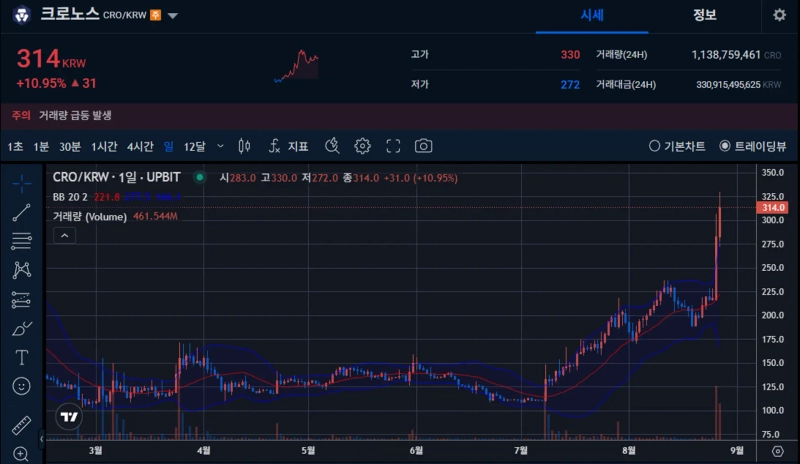The image size is (800, 464).
Task: Open the emoji sticker tool
Action: (x=21, y=386)
